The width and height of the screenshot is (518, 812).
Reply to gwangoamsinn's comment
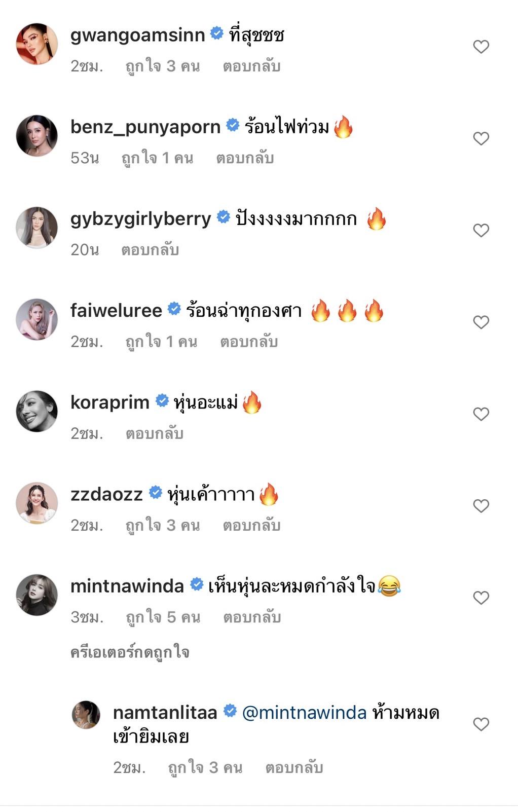point(251,66)
